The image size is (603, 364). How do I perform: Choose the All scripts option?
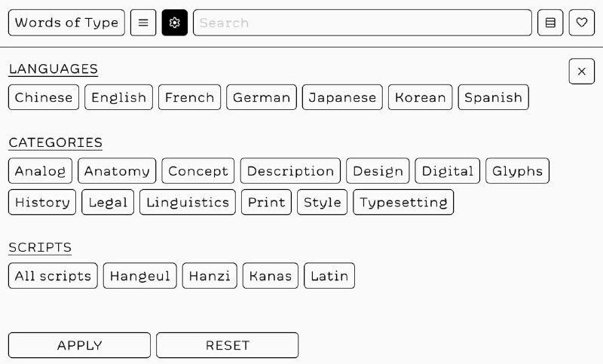pyautogui.click(x=53, y=276)
